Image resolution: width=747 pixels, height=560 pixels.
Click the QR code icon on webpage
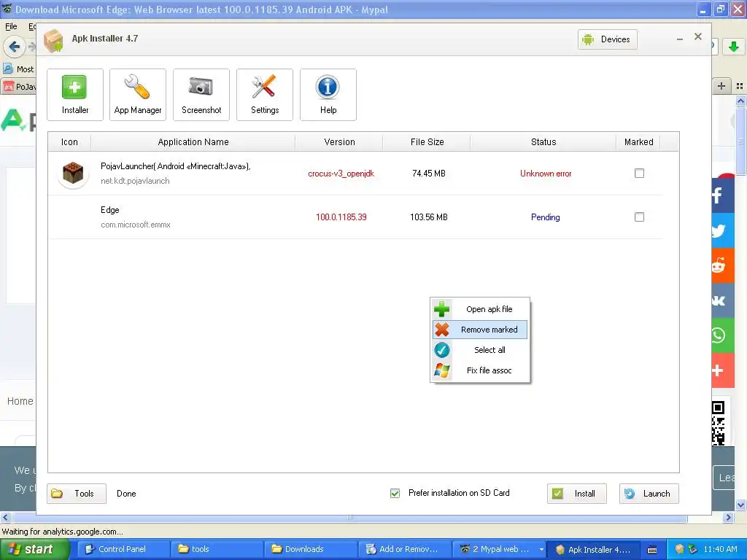[x=719, y=424]
